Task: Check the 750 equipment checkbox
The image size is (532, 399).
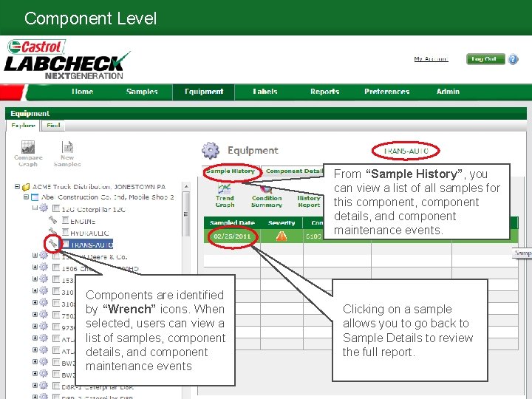Action: coord(56,315)
